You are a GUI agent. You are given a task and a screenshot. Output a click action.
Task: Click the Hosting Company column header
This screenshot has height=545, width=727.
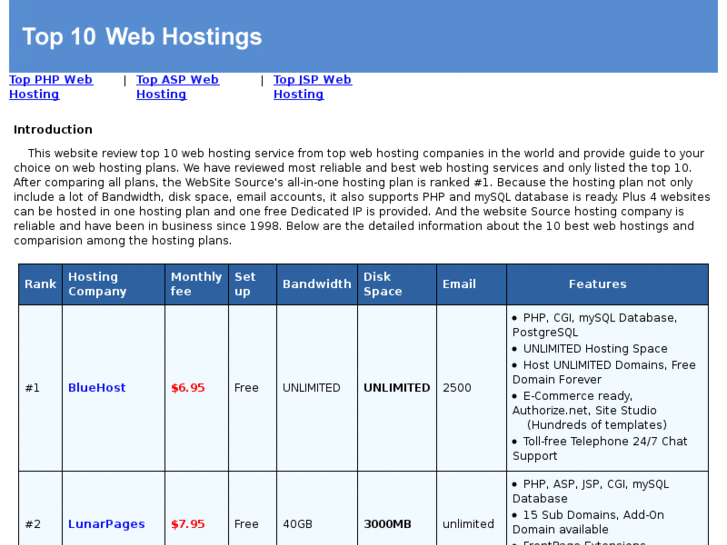coord(114,284)
